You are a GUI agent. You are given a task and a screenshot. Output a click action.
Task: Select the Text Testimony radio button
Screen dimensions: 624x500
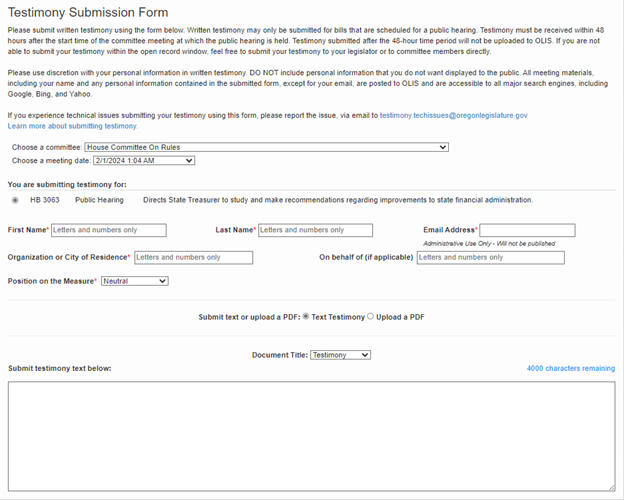point(306,317)
